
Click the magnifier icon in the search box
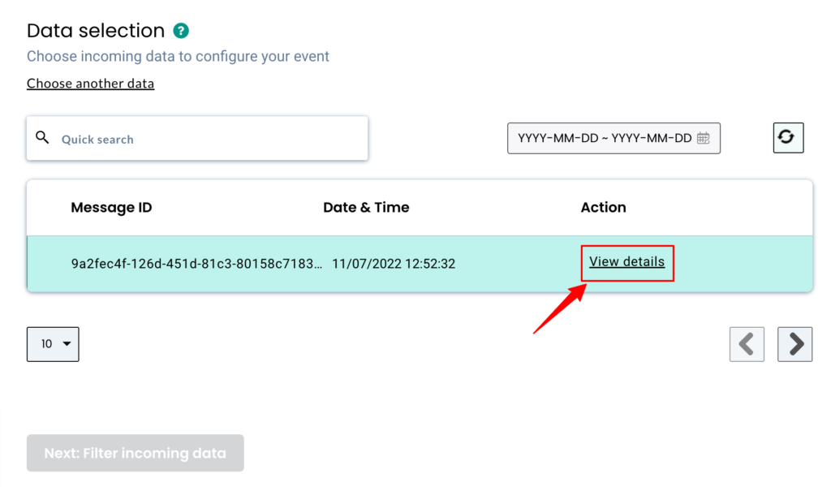tap(43, 138)
